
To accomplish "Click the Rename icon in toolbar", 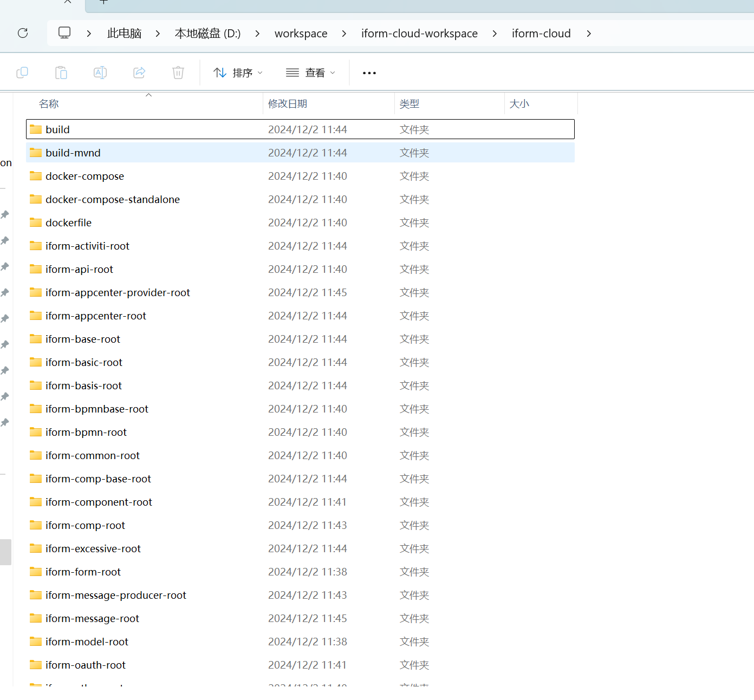I will (100, 73).
